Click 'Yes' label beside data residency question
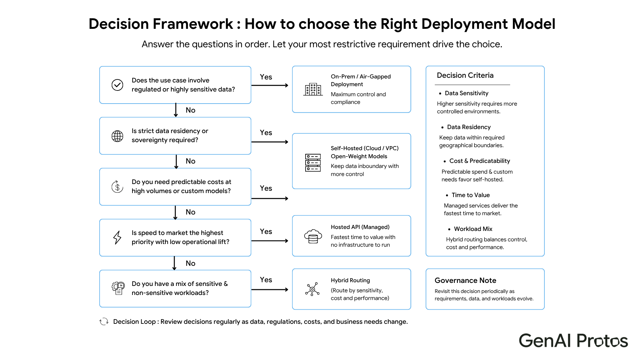This screenshot has width=644, height=362. pyautogui.click(x=266, y=133)
